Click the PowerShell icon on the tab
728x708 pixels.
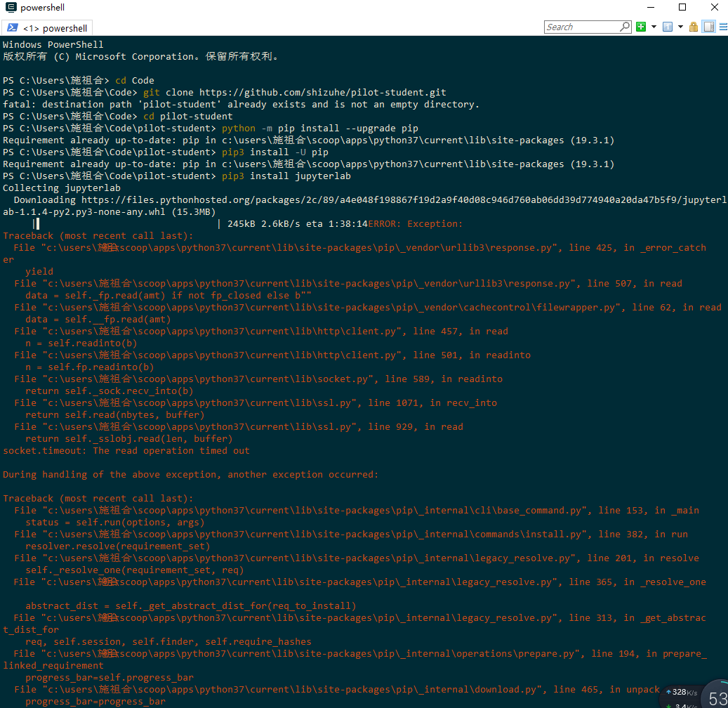pyautogui.click(x=14, y=28)
